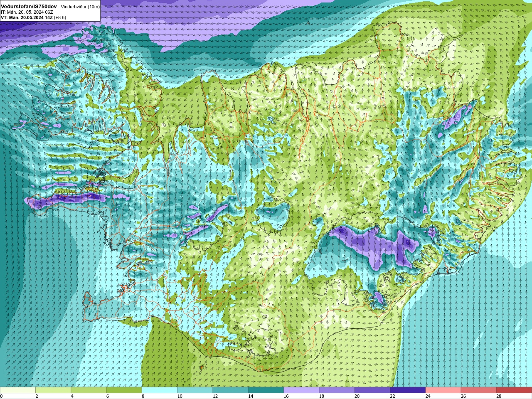Click legend scale value '24'
Viewport: 532px width, 399px height.
pyautogui.click(x=428, y=396)
